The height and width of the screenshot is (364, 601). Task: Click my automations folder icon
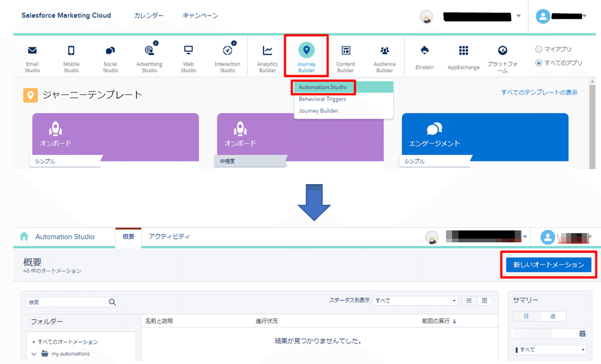click(45, 353)
